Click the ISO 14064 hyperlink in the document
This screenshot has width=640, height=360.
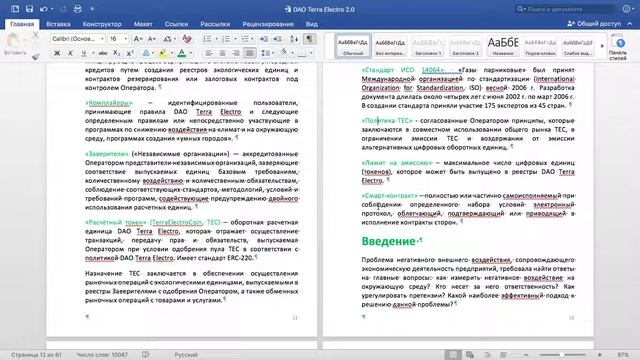(x=433, y=70)
